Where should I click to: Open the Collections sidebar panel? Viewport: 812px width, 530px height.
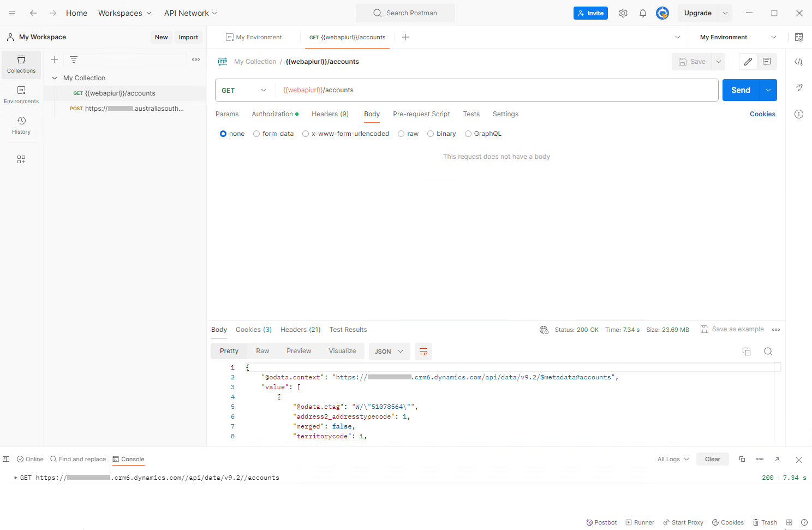tap(21, 64)
